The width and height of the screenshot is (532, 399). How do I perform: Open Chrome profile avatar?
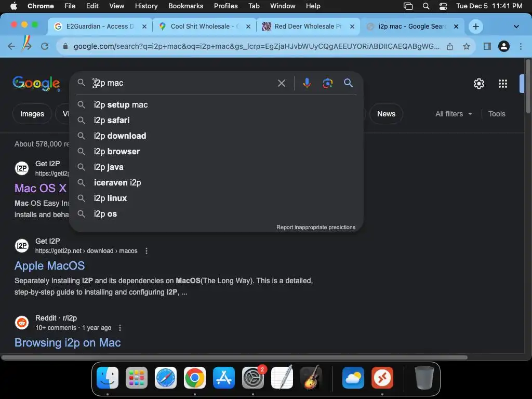(504, 46)
